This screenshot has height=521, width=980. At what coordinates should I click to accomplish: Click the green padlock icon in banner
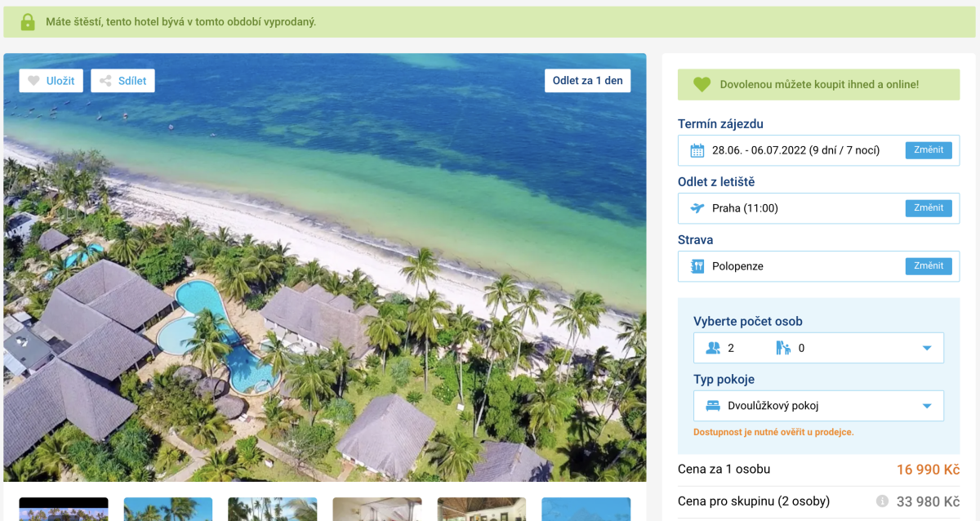[28, 22]
